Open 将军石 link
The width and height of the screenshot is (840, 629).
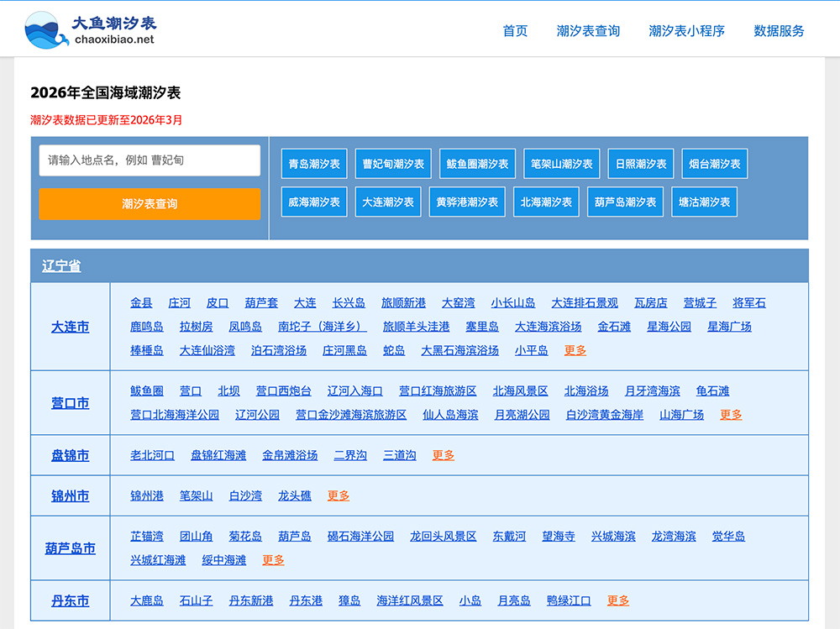749,303
